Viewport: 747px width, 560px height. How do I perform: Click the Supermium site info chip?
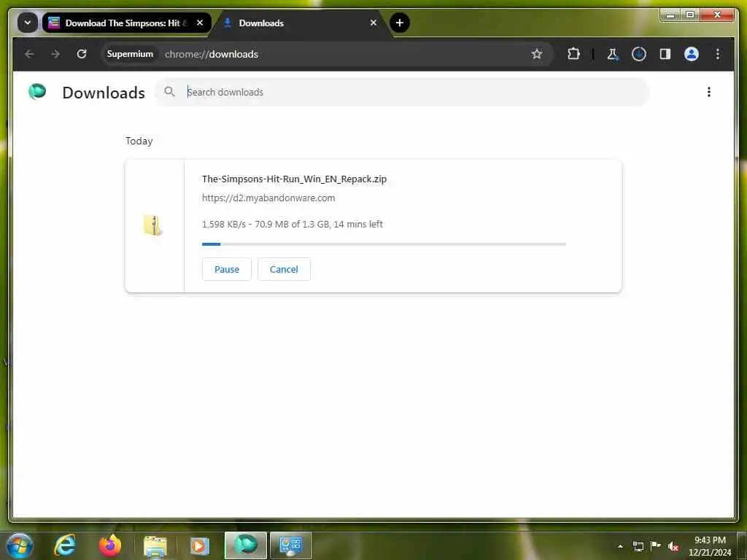[x=130, y=54]
